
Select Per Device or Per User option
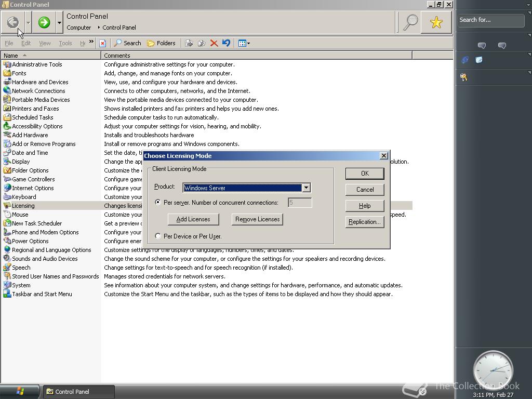click(x=158, y=236)
